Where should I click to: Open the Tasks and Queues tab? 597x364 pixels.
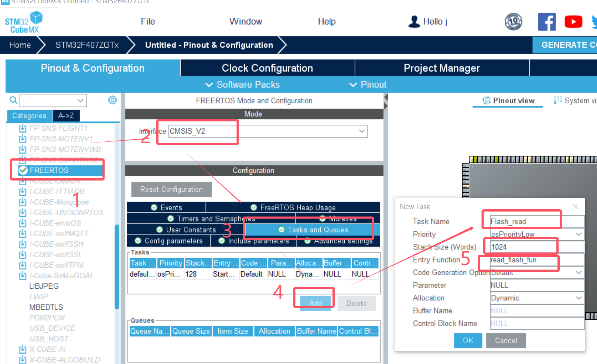point(313,230)
